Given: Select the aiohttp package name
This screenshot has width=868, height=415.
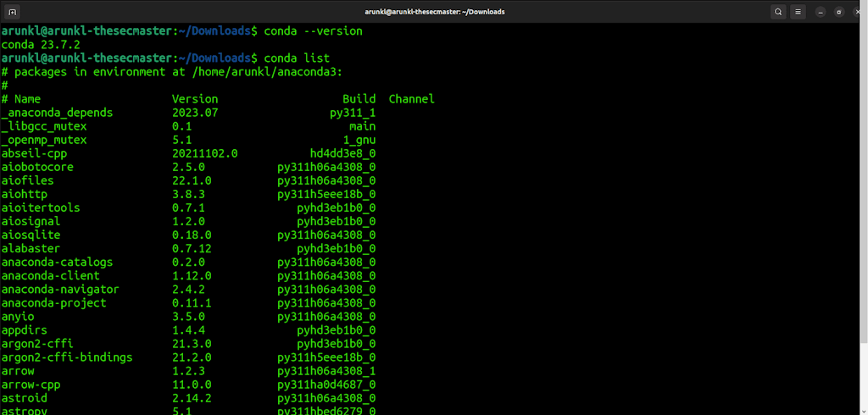Looking at the screenshot, I should click(25, 194).
